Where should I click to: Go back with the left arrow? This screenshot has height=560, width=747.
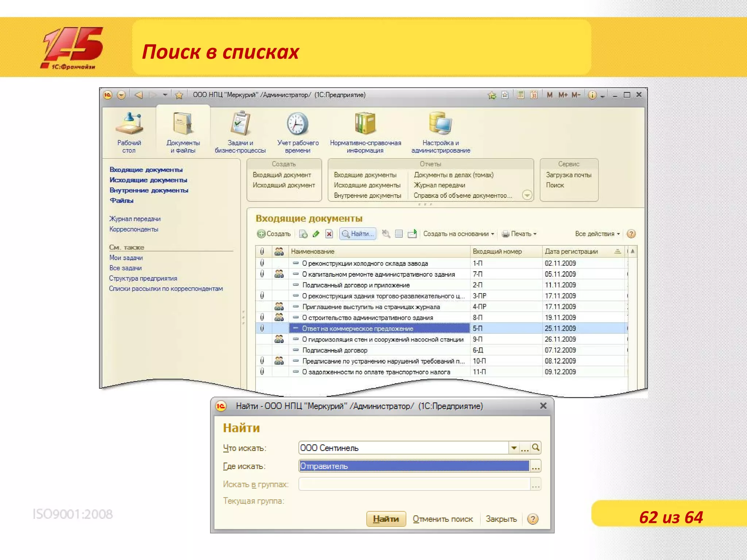pos(138,95)
